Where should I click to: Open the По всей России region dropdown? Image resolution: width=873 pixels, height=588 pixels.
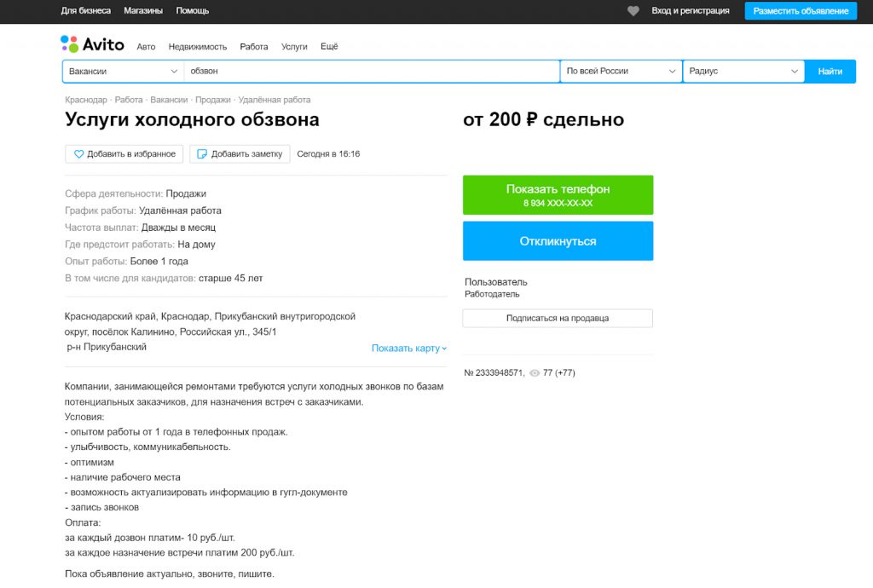tap(620, 72)
